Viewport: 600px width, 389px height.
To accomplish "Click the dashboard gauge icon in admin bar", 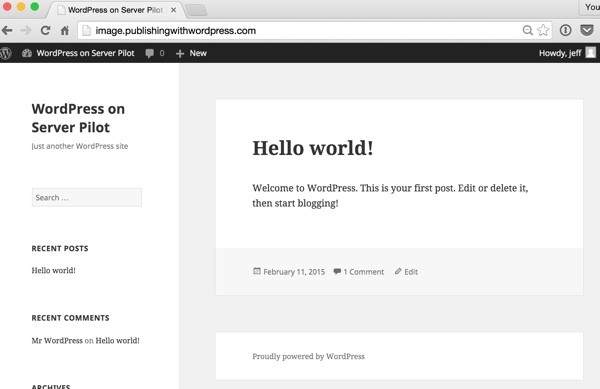I will 27,53.
